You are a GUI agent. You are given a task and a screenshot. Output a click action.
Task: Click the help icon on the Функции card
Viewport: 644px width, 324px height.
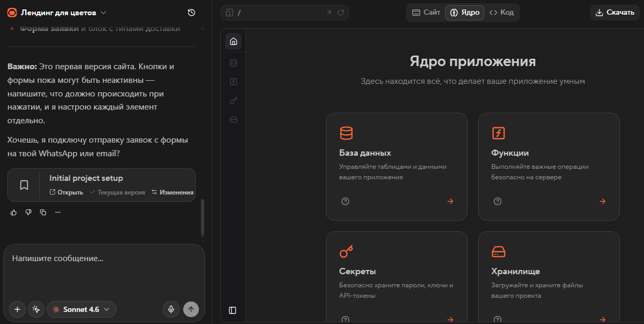(498, 201)
